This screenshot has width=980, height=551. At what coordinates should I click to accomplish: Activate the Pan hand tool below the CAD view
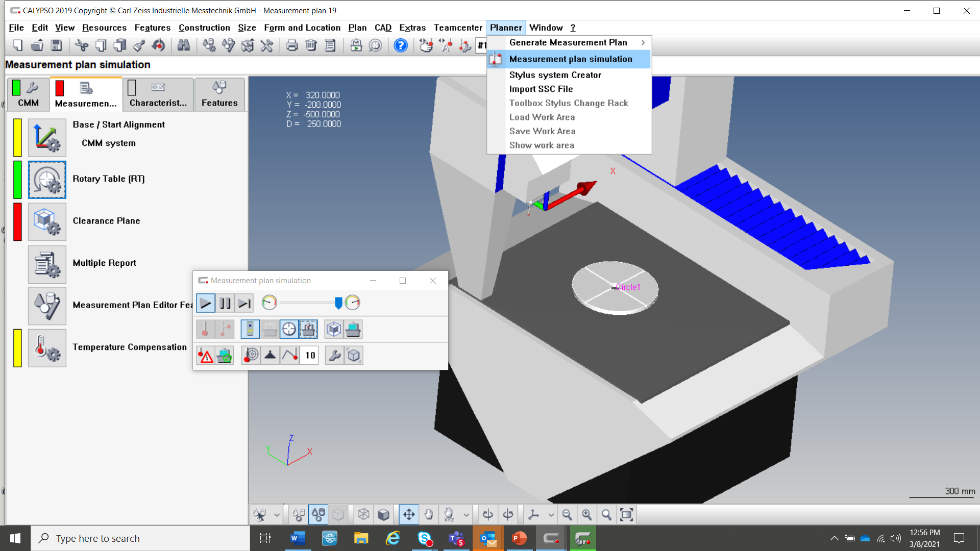coord(429,514)
